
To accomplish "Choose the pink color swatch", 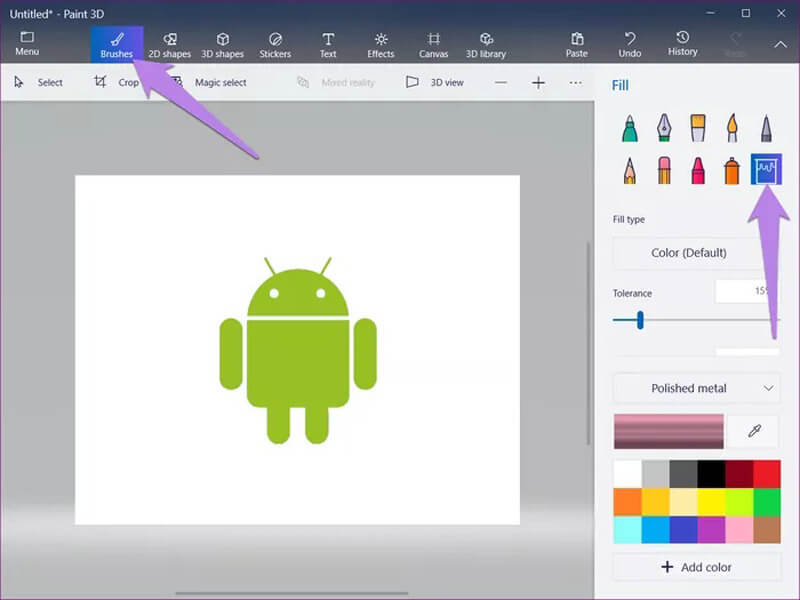I will (739, 530).
